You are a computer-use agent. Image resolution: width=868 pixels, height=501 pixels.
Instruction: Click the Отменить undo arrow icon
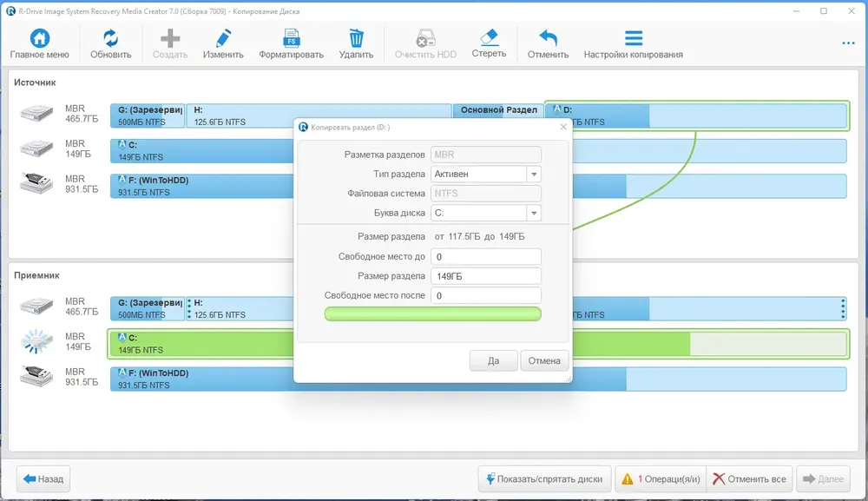(548, 38)
